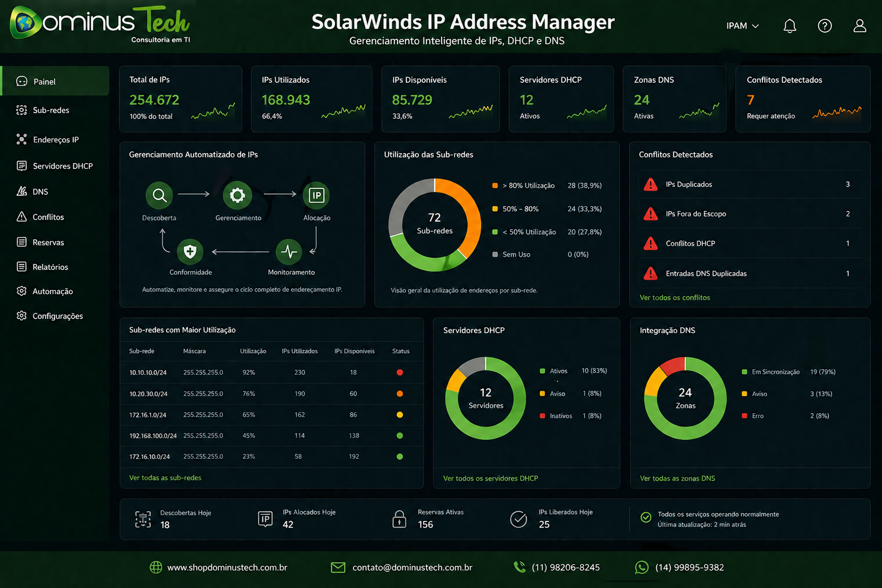Click the help question mark icon

pyautogui.click(x=825, y=26)
